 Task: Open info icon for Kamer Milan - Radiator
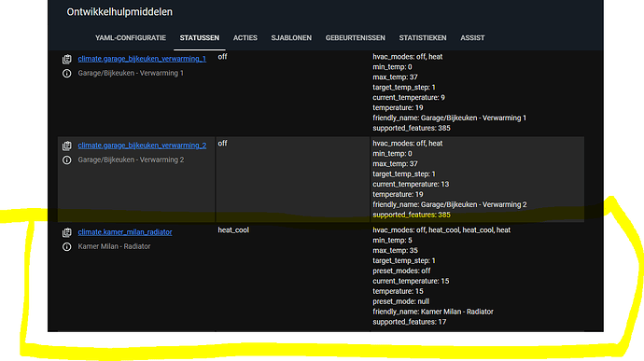coord(66,247)
